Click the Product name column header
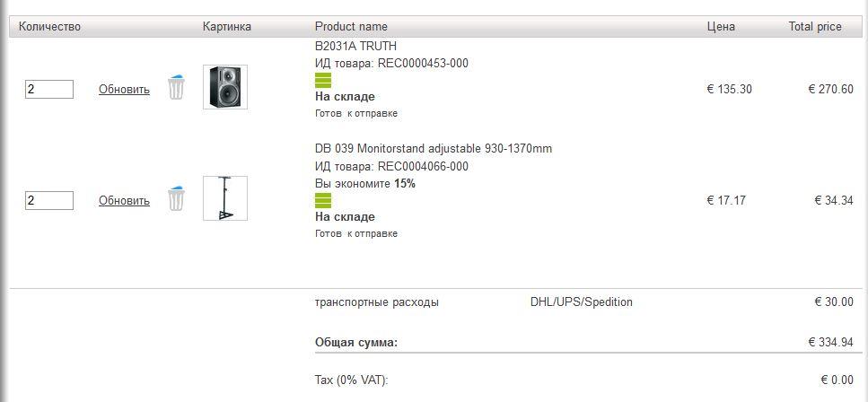Viewport: 868px width, 402px height. click(351, 27)
